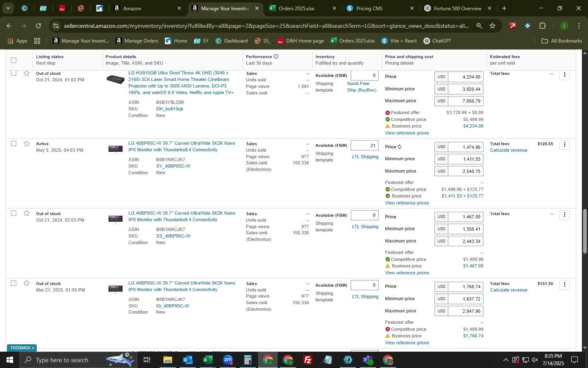Close the FEEDBACK tag with its X
The image size is (588, 368).
tap(33, 348)
